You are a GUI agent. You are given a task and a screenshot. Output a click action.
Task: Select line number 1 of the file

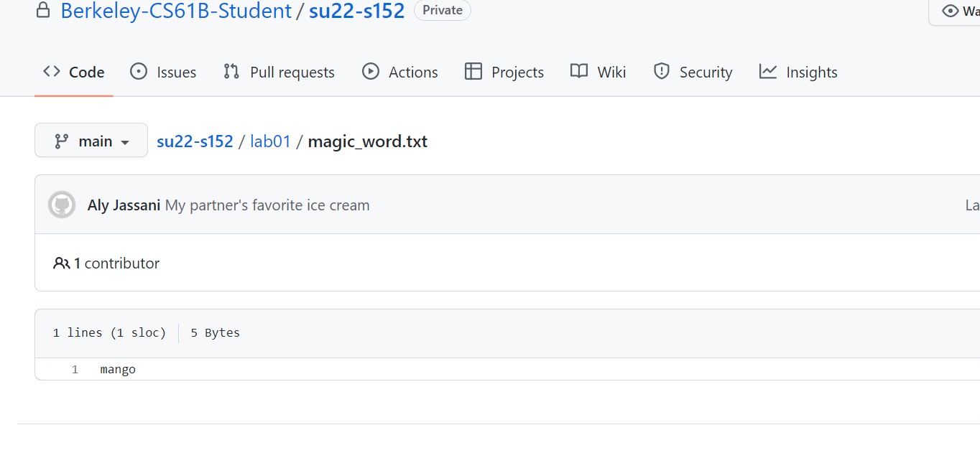(75, 370)
